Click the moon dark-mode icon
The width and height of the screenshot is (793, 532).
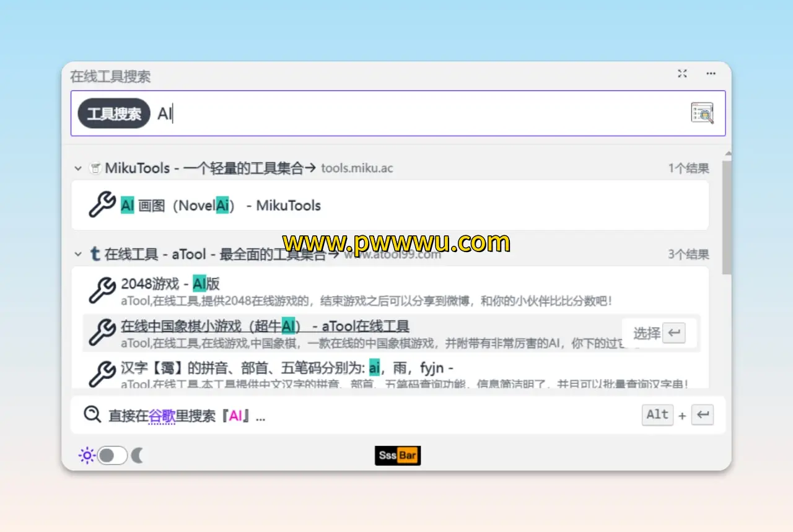coord(138,456)
